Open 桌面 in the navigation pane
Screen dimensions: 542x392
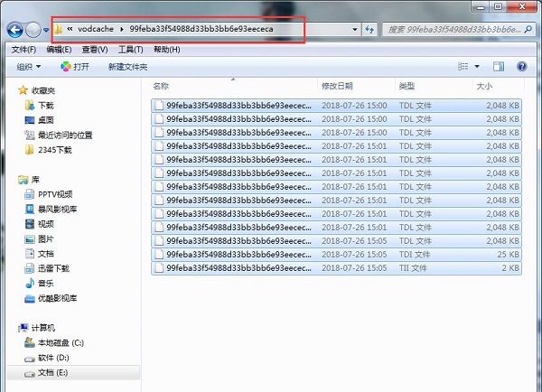tap(46, 120)
